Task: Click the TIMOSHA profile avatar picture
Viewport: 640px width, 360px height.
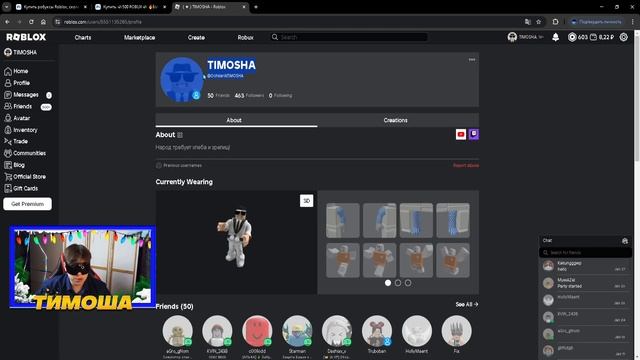Action: tap(182, 79)
